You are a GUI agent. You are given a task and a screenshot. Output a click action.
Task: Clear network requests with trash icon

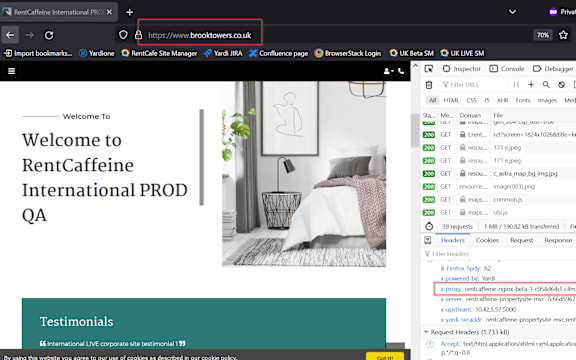tap(429, 85)
